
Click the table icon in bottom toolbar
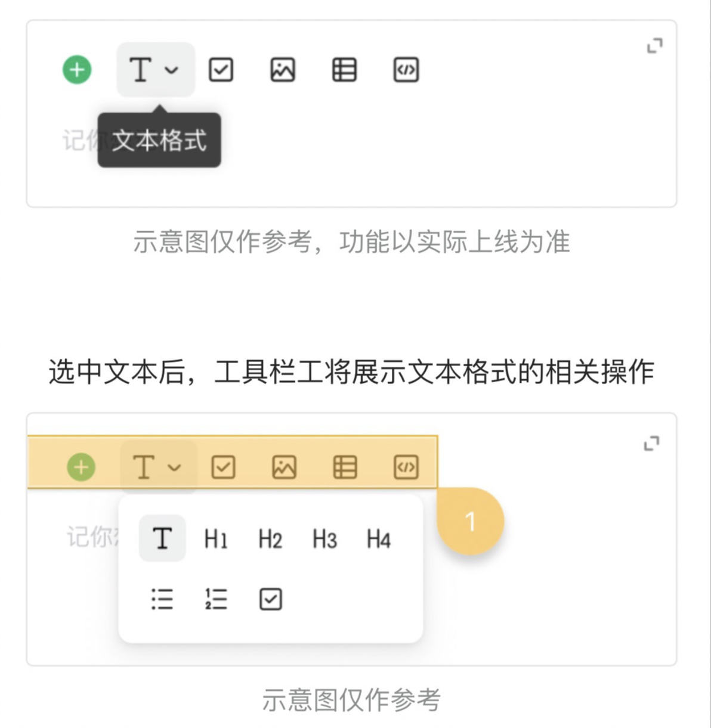345,467
